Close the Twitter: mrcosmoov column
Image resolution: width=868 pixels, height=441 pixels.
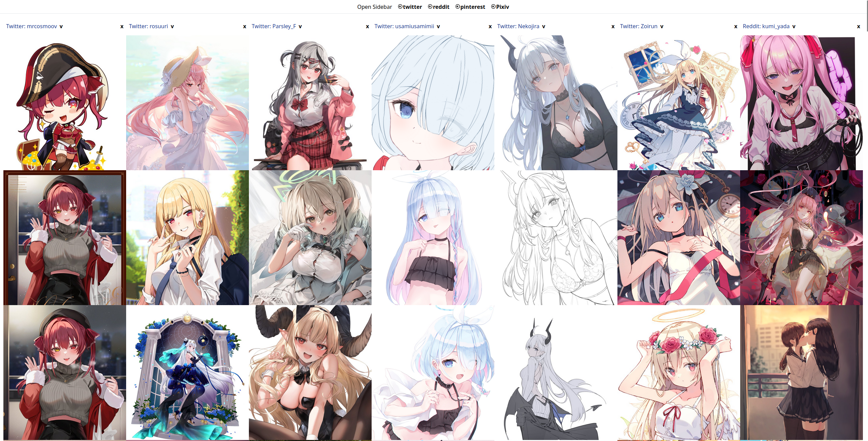click(122, 27)
